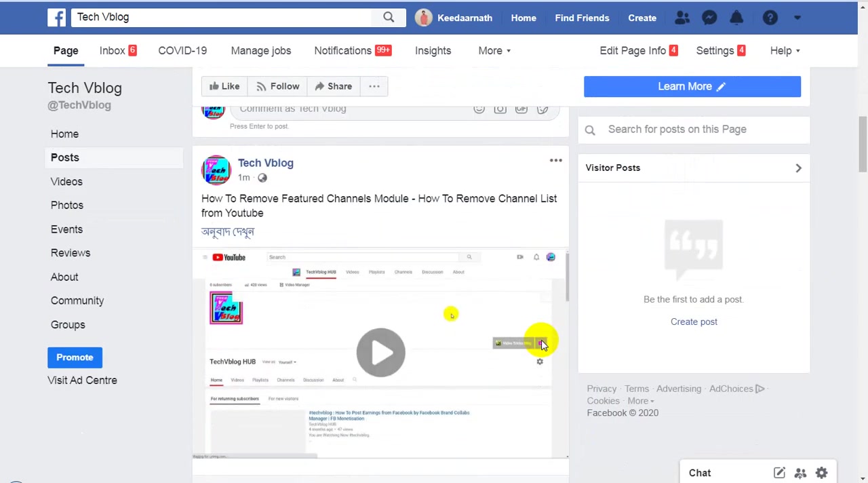Click the Search for posts on this Page field

694,130
